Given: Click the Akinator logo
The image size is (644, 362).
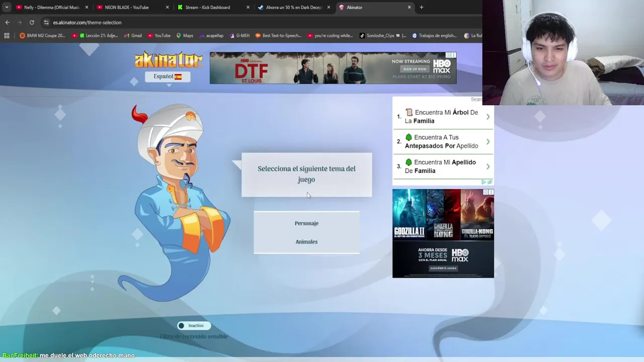Looking at the screenshot, I should (x=168, y=60).
